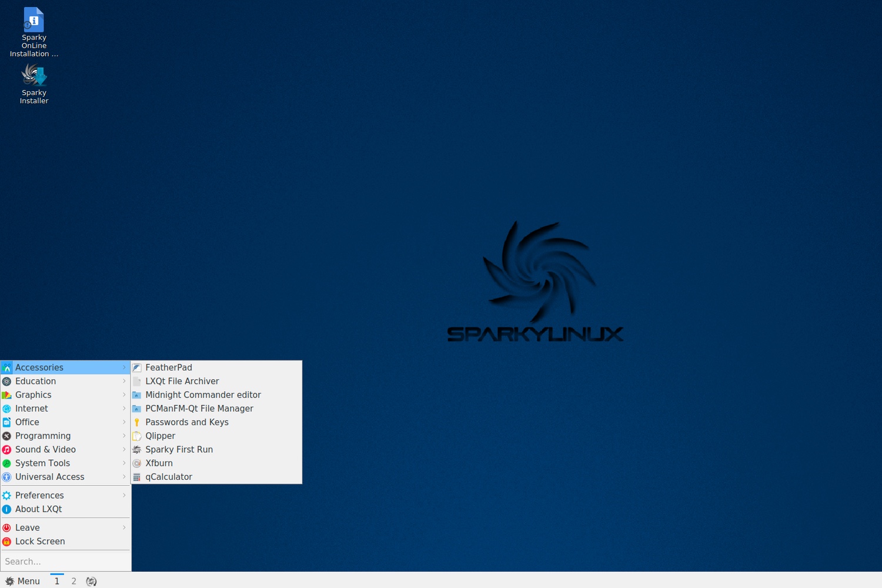Click the System Tools icon
Image resolution: width=882 pixels, height=588 pixels.
click(6, 463)
